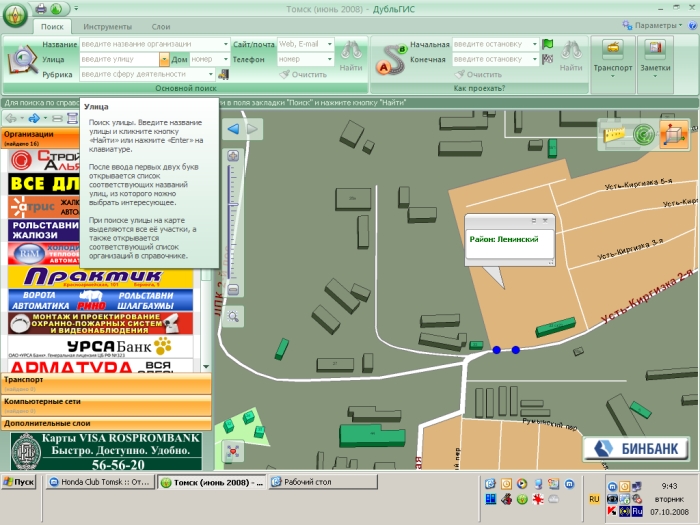The height and width of the screenshot is (525, 700).
Task: Click the RU language indicator in taskbar
Action: click(x=594, y=499)
